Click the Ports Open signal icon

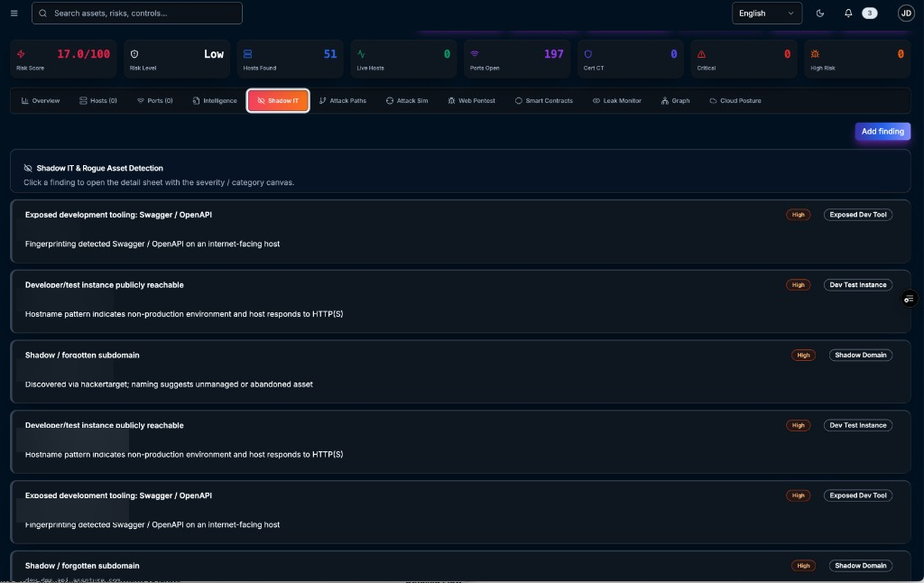[475, 54]
